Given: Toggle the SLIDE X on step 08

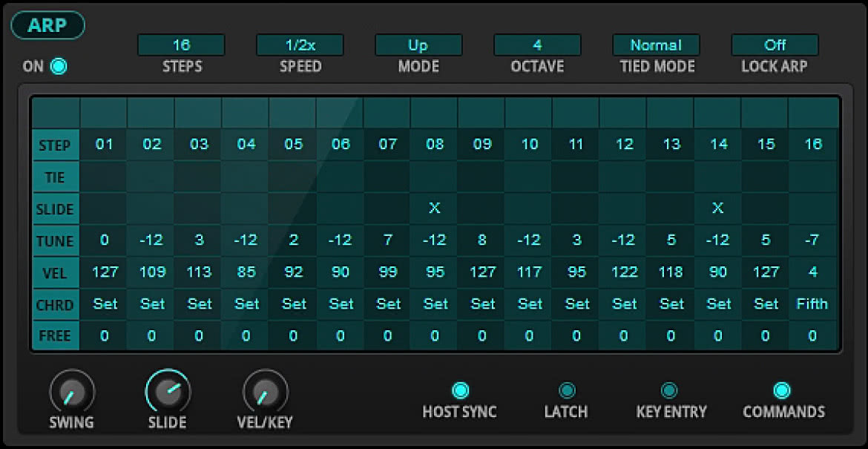Looking at the screenshot, I should tap(435, 208).
